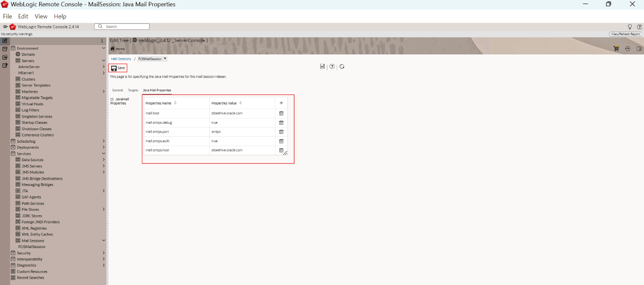Select the second perspective icon in sidebar
The width and height of the screenshot is (644, 285).
point(5,49)
